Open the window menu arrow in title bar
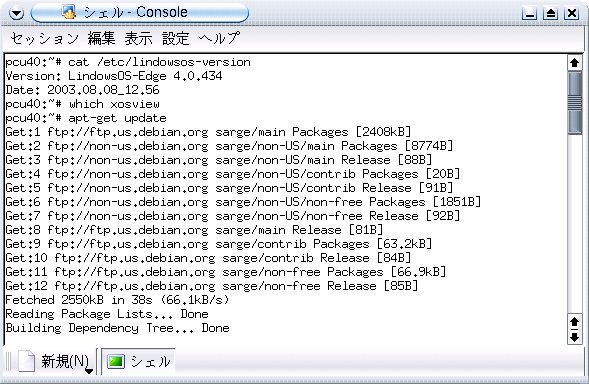The width and height of the screenshot is (589, 384). 16,14
